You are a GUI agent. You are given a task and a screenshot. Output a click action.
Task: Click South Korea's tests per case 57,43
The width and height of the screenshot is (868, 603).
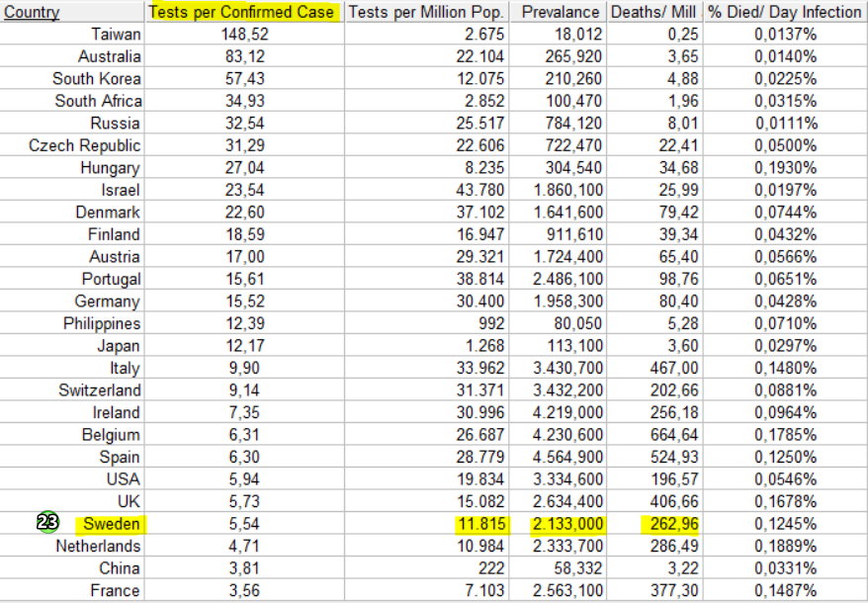click(244, 79)
